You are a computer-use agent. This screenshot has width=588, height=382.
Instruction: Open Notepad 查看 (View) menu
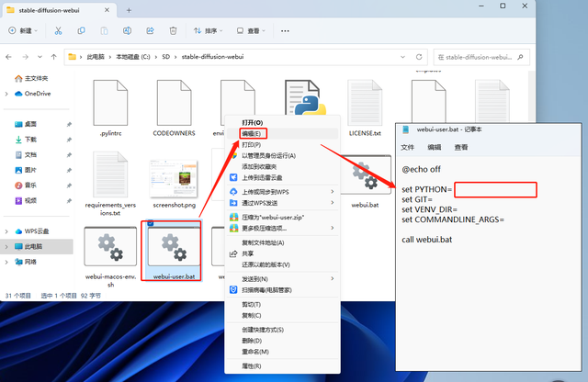[461, 147]
